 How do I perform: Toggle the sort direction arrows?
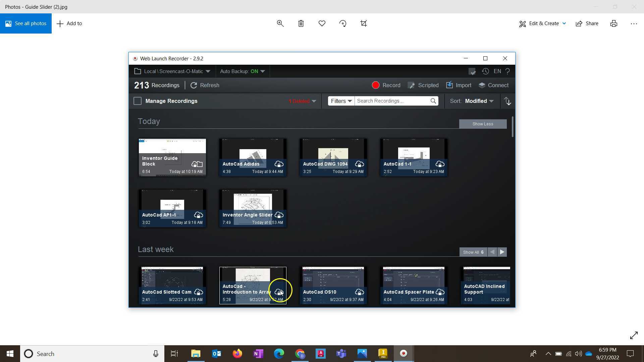[507, 101]
